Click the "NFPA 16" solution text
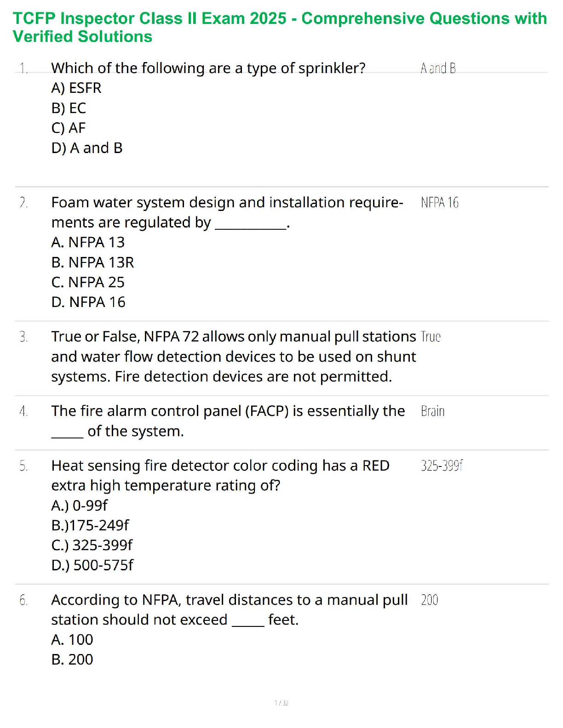Image resolution: width=563 pixels, height=728 pixels. [x=440, y=203]
